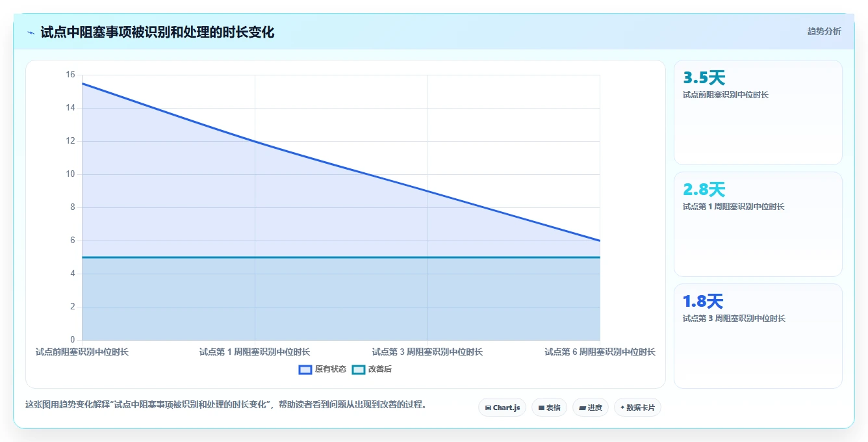
Task: Click x-axis label 试点第 1 周阻塞识别中位时长
Action: click(255, 352)
